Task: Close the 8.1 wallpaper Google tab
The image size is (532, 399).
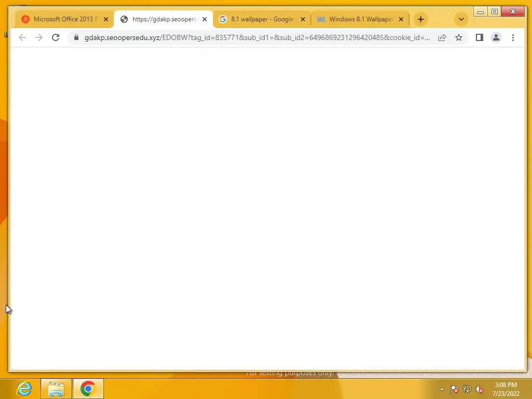Action: click(x=303, y=19)
